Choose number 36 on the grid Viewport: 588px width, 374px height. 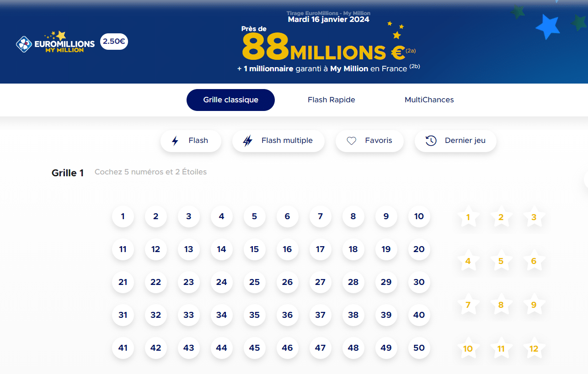click(288, 315)
